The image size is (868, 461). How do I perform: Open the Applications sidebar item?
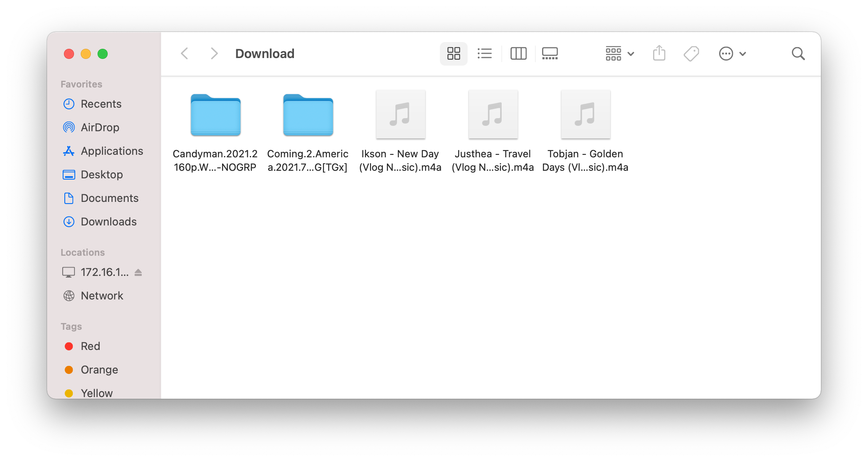coord(111,151)
